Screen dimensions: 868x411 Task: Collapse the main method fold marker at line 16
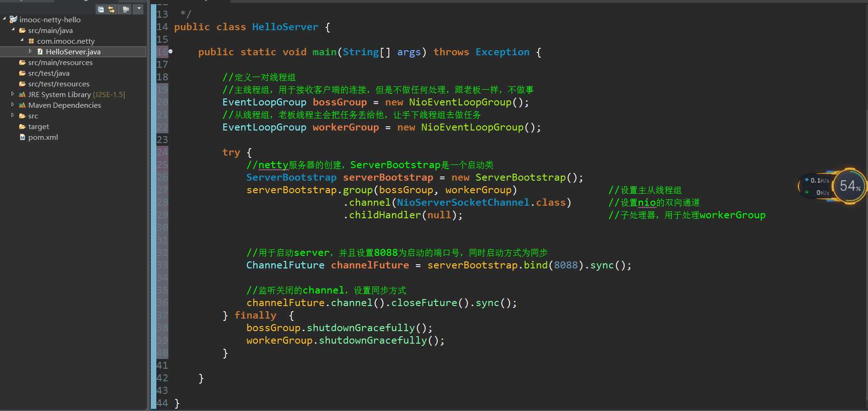tap(171, 52)
